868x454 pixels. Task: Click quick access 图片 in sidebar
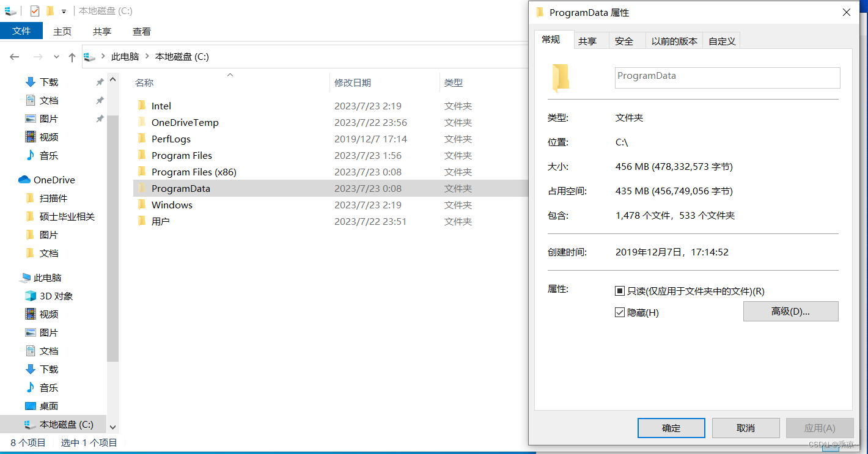pos(49,119)
